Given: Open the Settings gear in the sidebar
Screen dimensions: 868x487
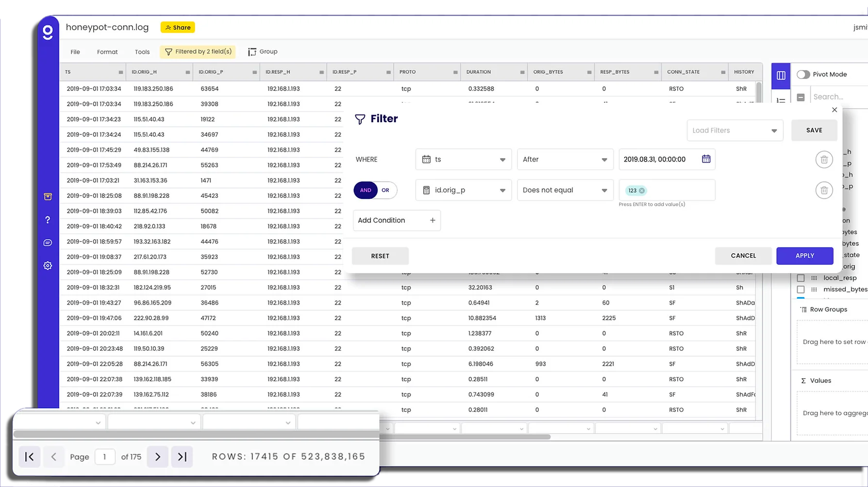Looking at the screenshot, I should (x=47, y=265).
